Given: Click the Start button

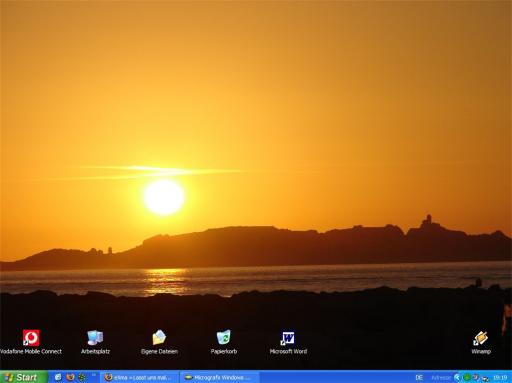Looking at the screenshot, I should click(x=23, y=377).
